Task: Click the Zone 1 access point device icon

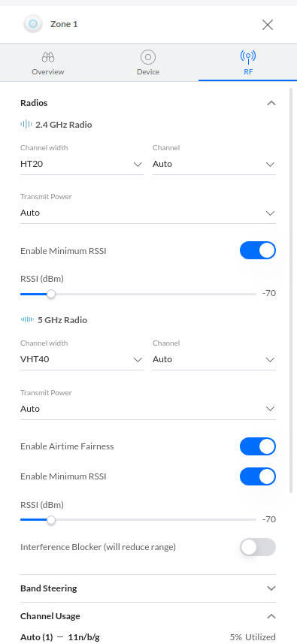Action: (33, 24)
